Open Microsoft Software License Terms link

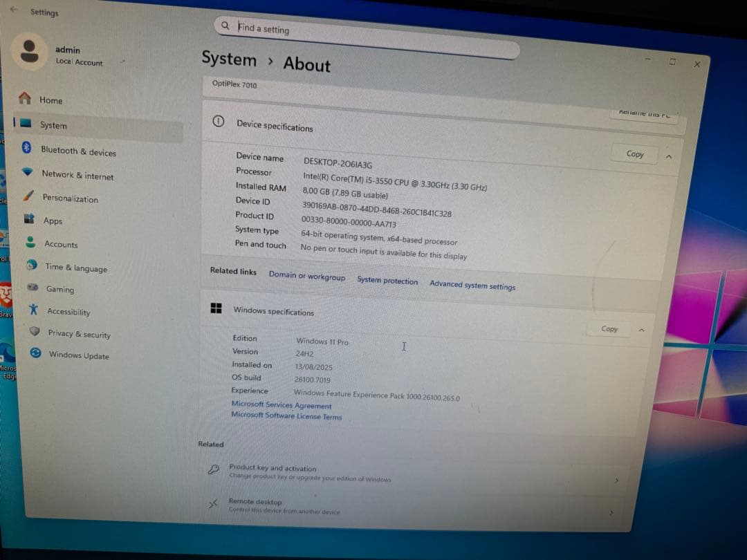(286, 416)
